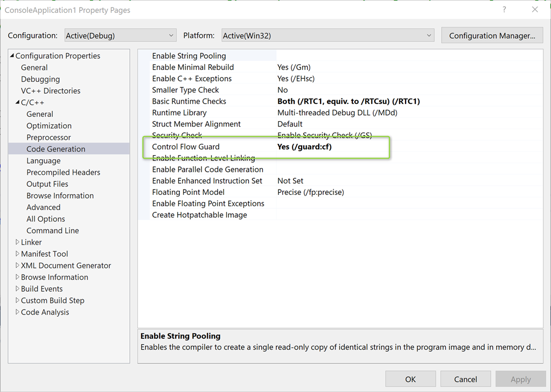Open Configuration Manager
The height and width of the screenshot is (392, 551).
click(x=491, y=34)
